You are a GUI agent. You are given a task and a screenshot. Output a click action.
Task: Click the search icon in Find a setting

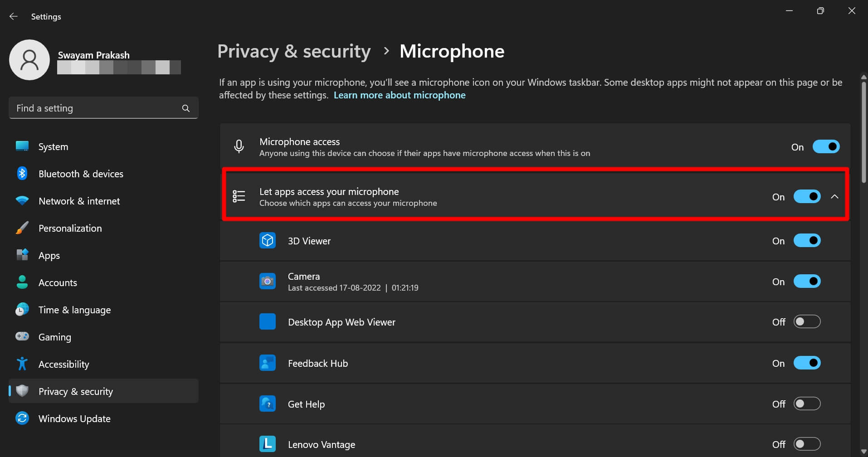[x=186, y=108]
